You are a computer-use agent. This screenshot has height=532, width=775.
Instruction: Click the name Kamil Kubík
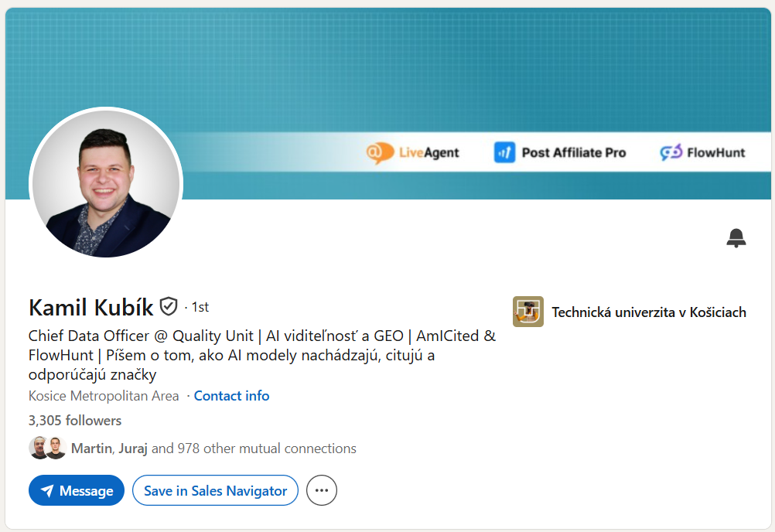coord(91,307)
